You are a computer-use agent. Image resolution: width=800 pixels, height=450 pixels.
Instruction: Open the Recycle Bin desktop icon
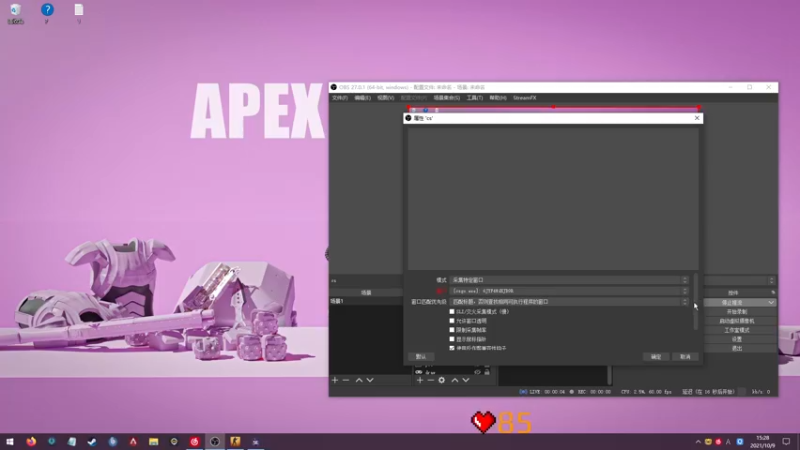pos(15,13)
